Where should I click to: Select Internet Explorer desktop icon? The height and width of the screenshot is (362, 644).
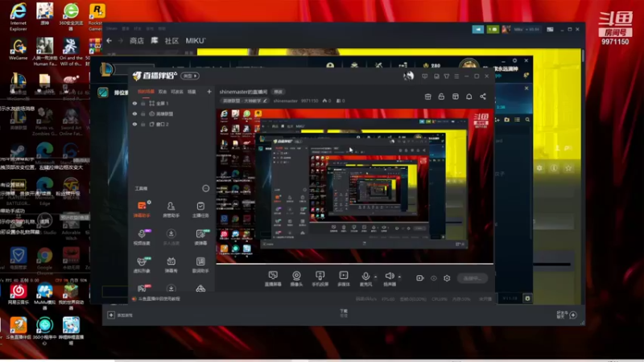18,16
